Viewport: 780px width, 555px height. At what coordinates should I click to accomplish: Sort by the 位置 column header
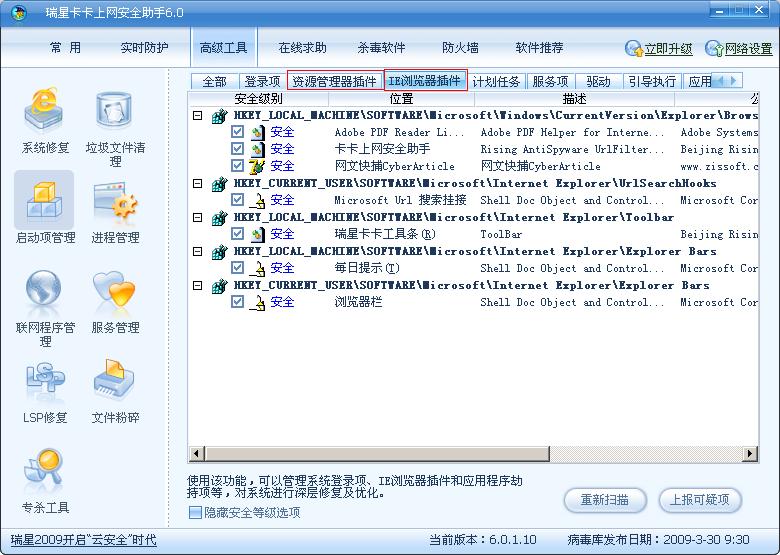[401, 98]
